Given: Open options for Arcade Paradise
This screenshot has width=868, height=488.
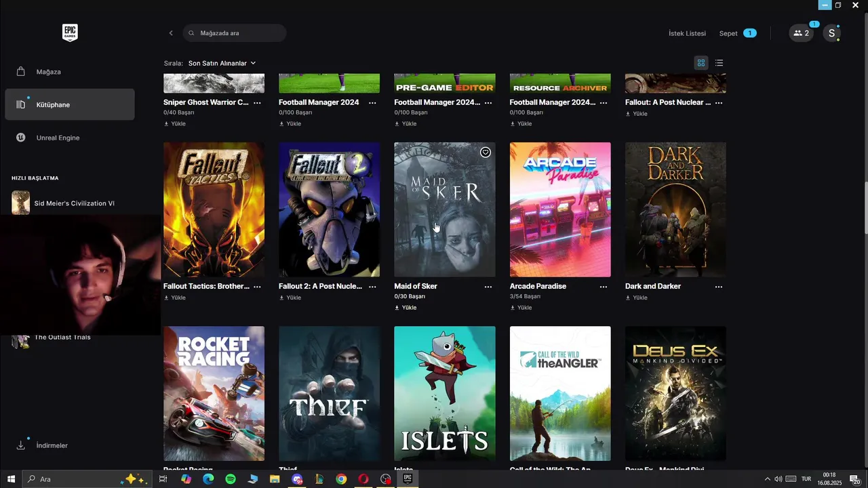Looking at the screenshot, I should click(603, 287).
